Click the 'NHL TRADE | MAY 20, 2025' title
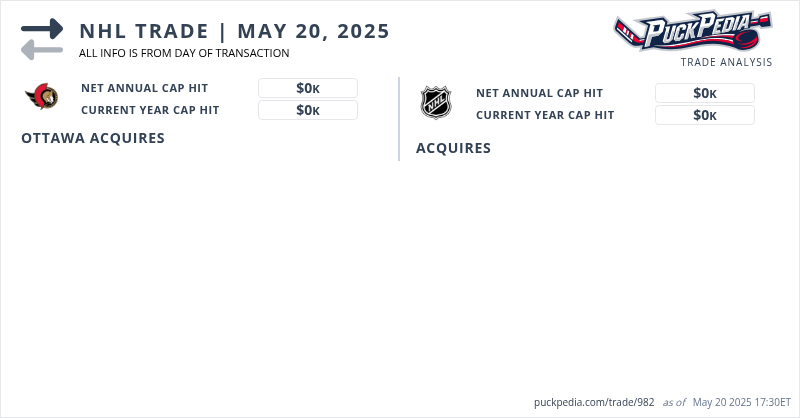Viewport: 800px width, 418px height. pos(234,31)
